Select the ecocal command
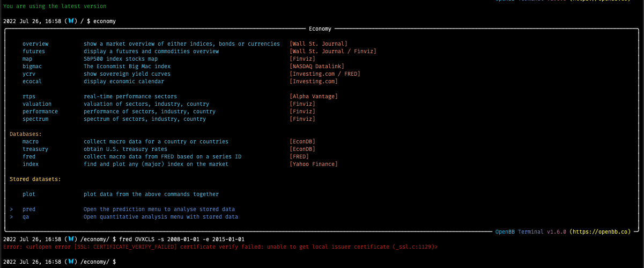This screenshot has width=644, height=268. pyautogui.click(x=32, y=81)
